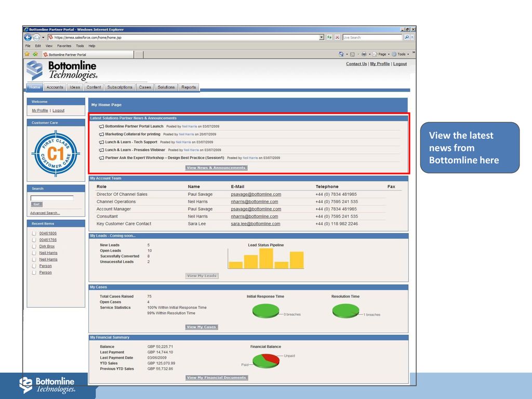Open Favorites Center star icon

27,54
